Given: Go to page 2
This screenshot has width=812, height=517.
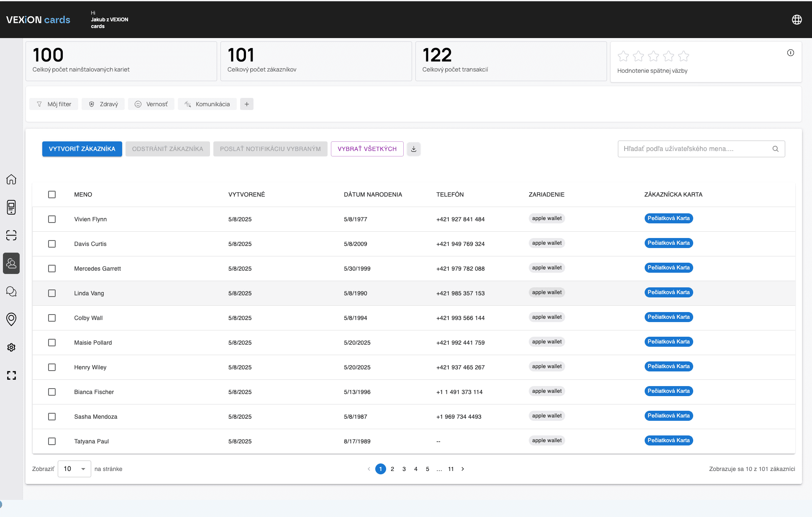Looking at the screenshot, I should click(x=392, y=469).
